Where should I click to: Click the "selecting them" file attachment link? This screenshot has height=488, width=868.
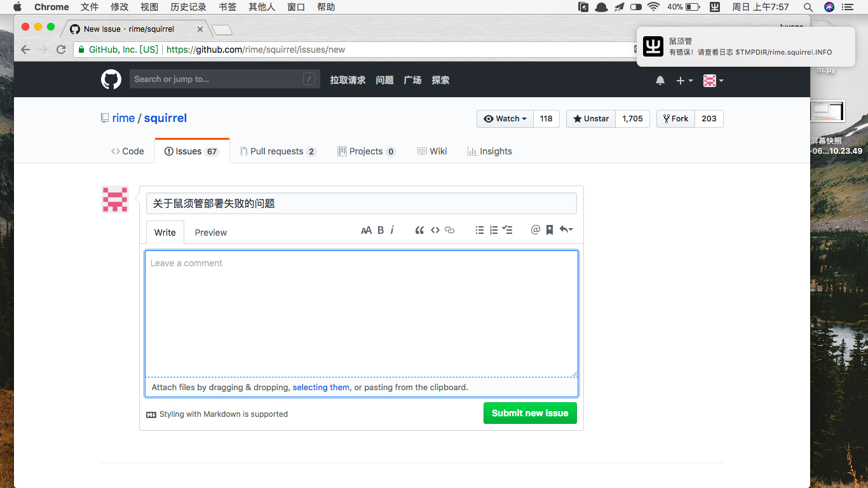[x=320, y=387]
